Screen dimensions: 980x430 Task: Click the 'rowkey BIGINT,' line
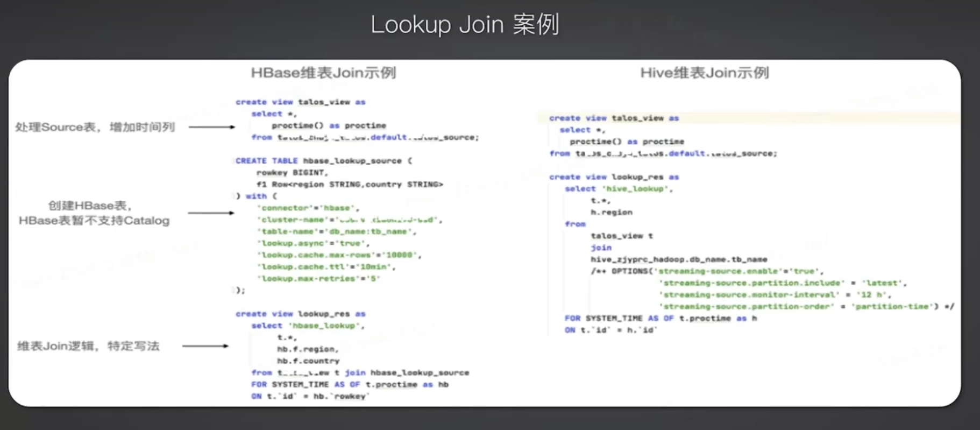click(292, 173)
